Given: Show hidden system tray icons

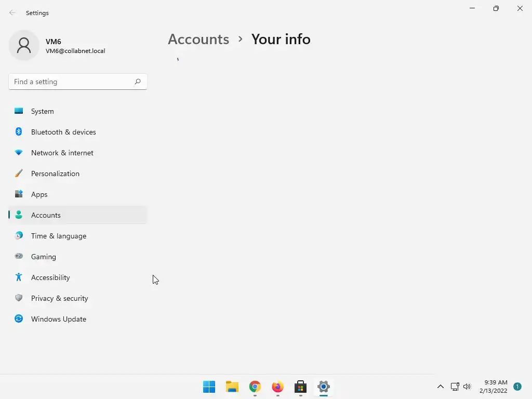Looking at the screenshot, I should click(441, 387).
